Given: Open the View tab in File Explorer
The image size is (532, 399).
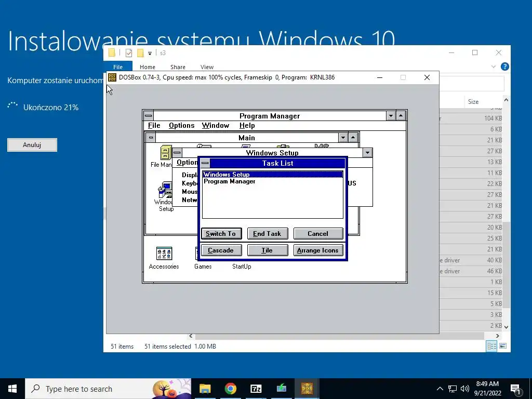Looking at the screenshot, I should tap(207, 67).
